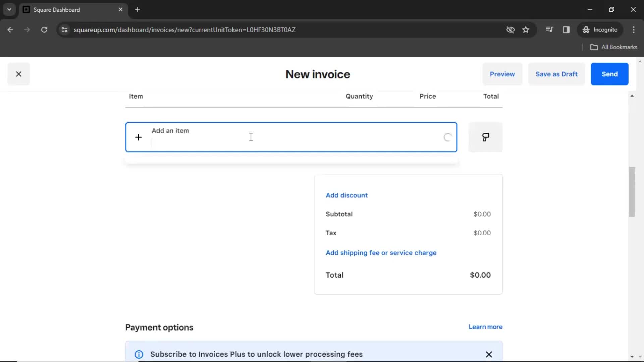Click the customize item tool icon
This screenshot has height=362, width=644.
pyautogui.click(x=485, y=136)
